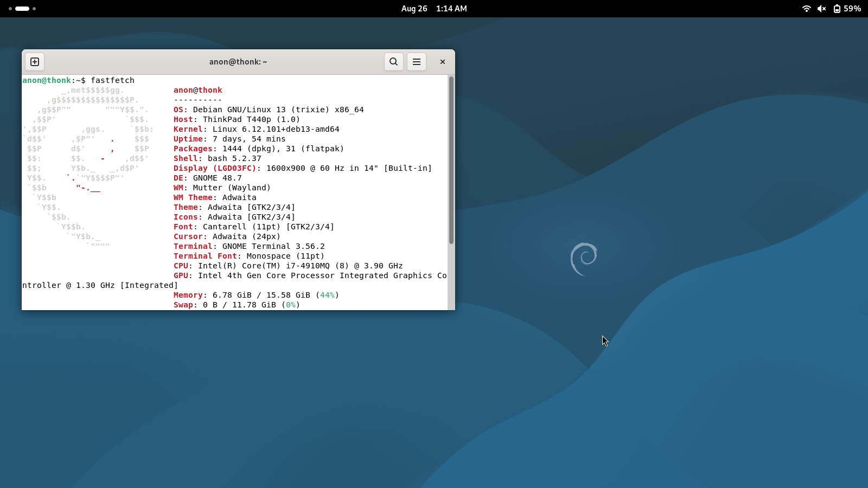Open a new terminal tab
This screenshot has width=868, height=488.
[x=35, y=62]
